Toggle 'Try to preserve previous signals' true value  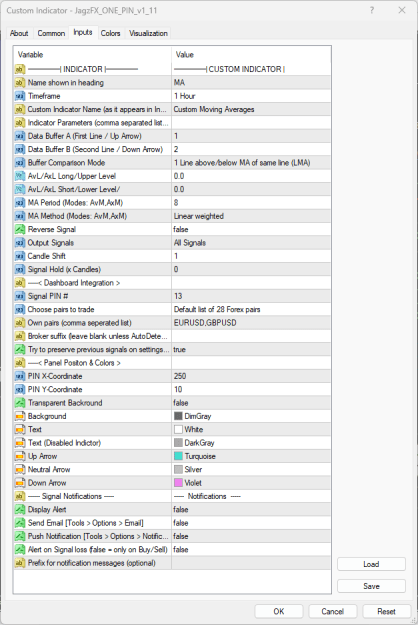coord(251,350)
